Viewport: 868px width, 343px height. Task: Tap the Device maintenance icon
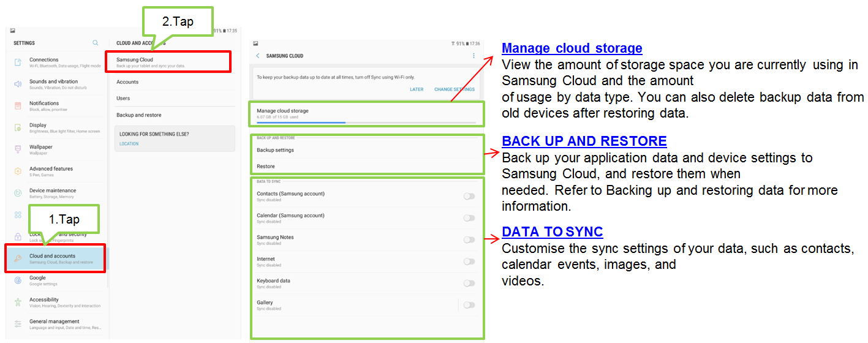pos(18,193)
